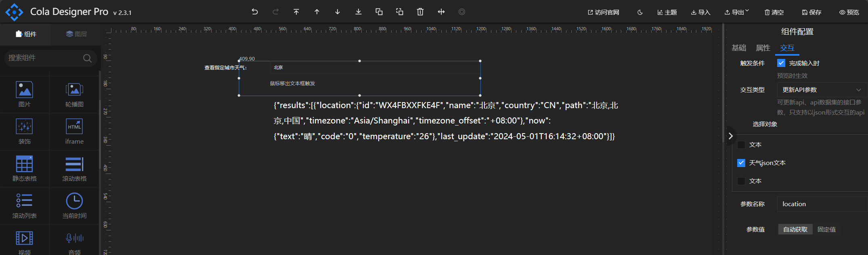
Task: Pick the 当前时间 clock component
Action: 74,205
